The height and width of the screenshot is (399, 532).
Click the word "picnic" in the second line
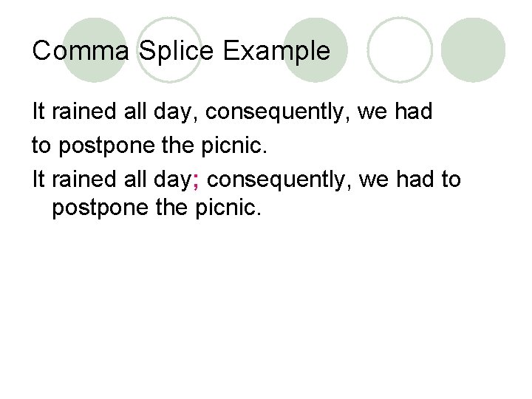point(232,146)
